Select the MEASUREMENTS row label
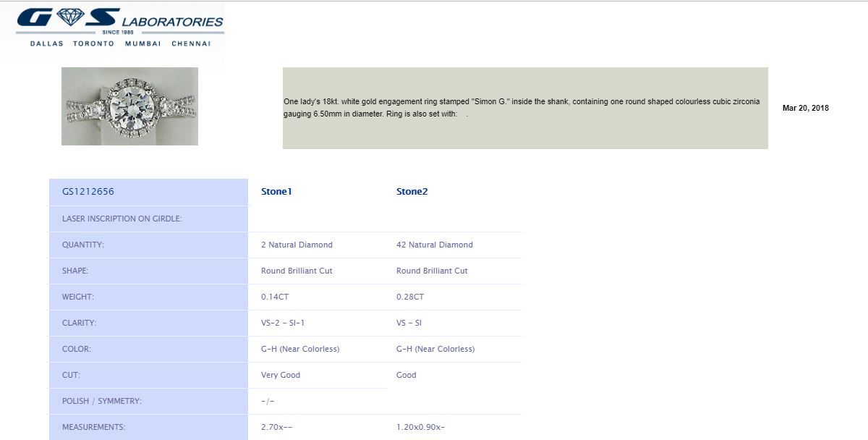 coord(94,427)
